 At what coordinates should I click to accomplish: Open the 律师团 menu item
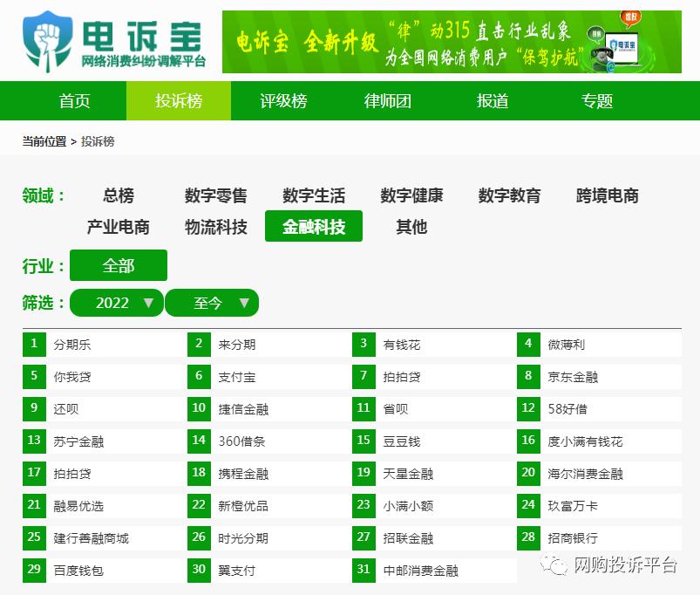(x=386, y=101)
